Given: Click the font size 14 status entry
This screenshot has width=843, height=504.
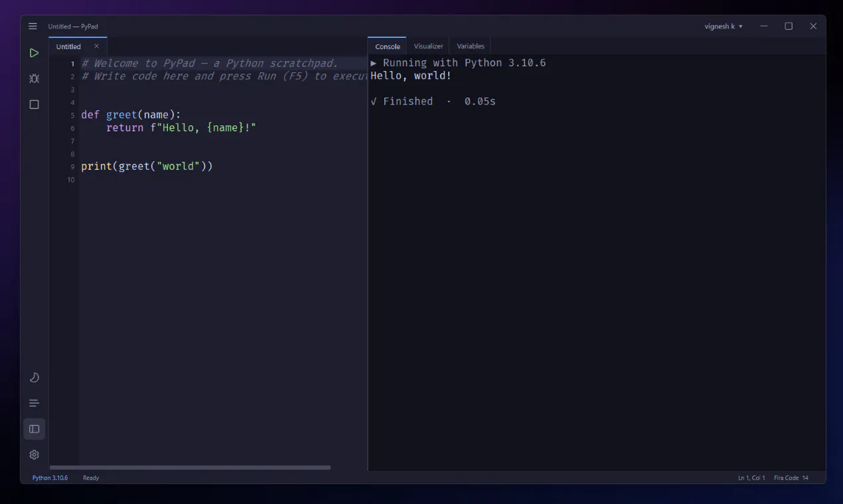Looking at the screenshot, I should pyautogui.click(x=805, y=477).
